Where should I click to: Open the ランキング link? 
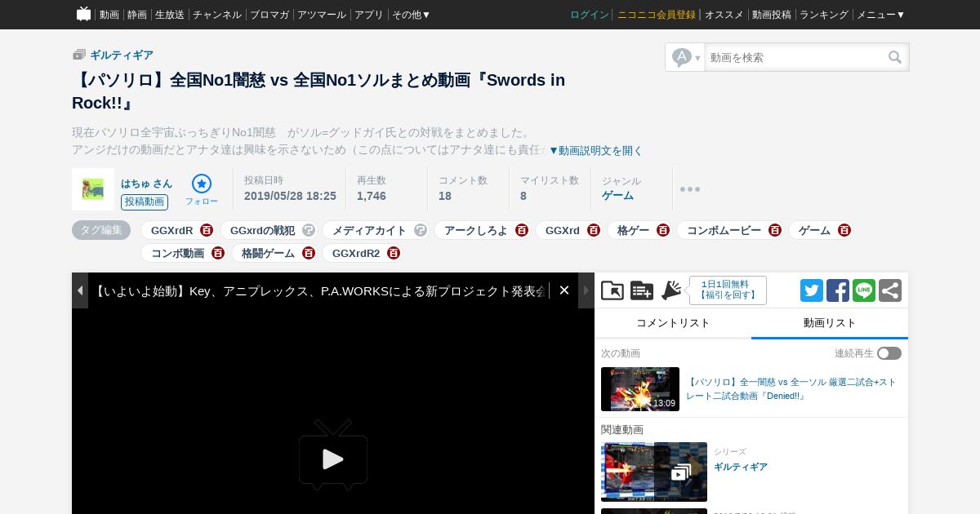[x=824, y=15]
